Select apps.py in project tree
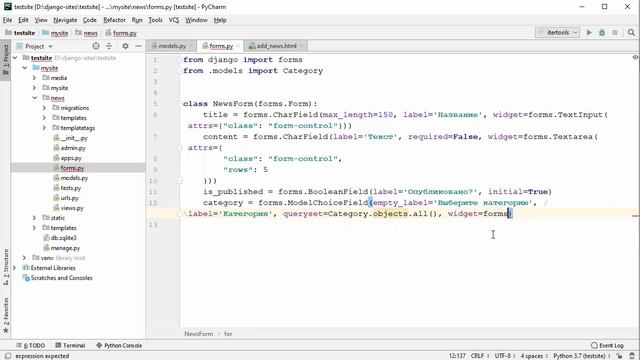The image size is (640, 360). click(71, 158)
